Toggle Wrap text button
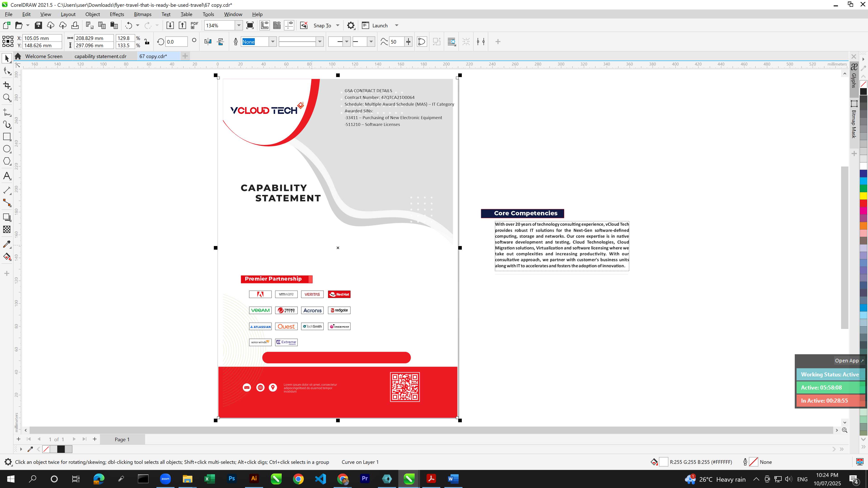 coord(452,42)
